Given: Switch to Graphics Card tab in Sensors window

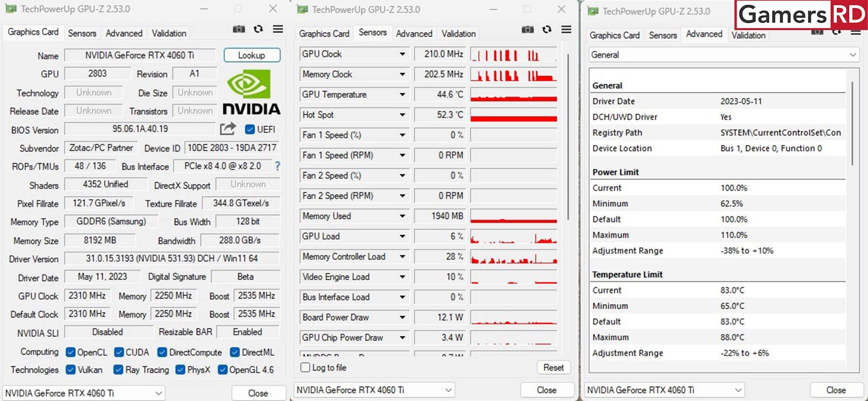Looking at the screenshot, I should point(324,33).
